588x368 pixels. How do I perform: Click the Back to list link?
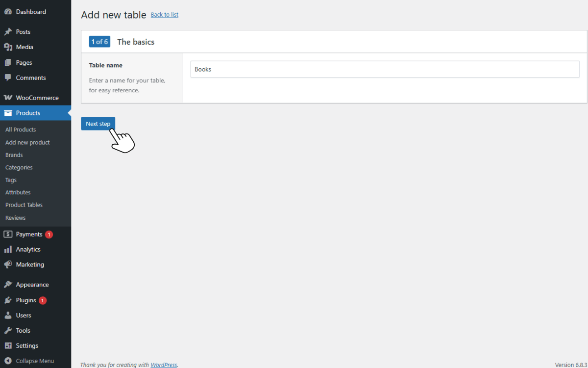164,15
